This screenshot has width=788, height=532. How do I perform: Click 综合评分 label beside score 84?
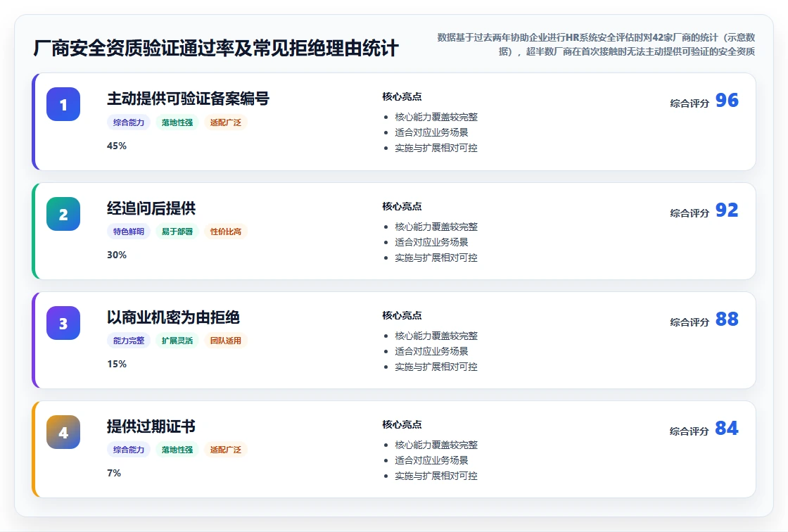(689, 431)
